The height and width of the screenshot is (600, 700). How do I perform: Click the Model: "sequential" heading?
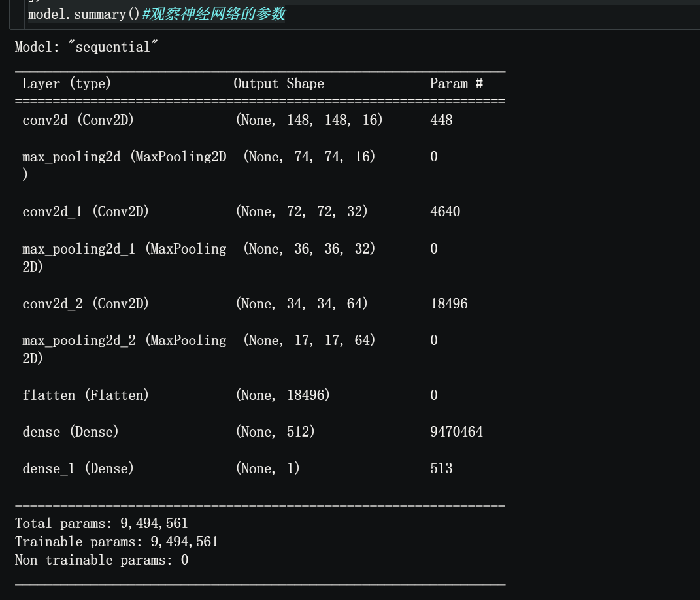click(86, 47)
